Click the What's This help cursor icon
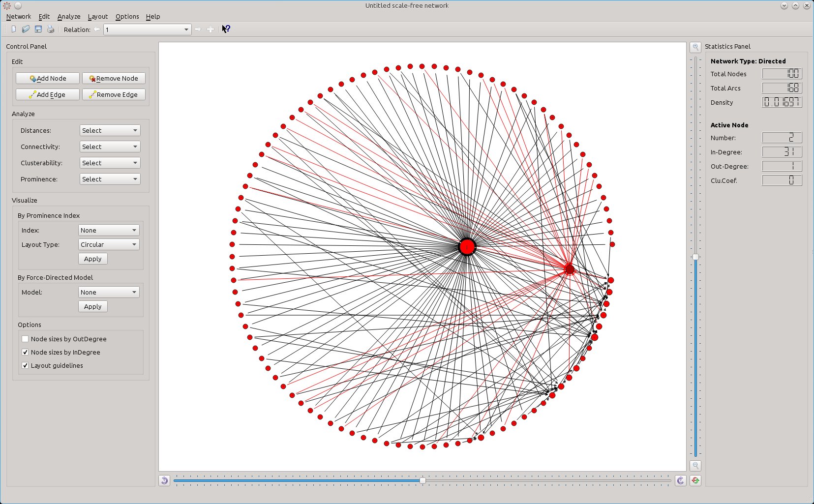This screenshot has height=504, width=814. [226, 30]
